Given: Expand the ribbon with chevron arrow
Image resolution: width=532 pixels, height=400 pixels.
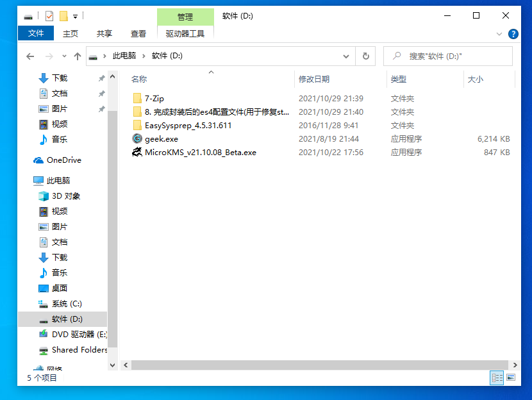Looking at the screenshot, I should [499, 34].
